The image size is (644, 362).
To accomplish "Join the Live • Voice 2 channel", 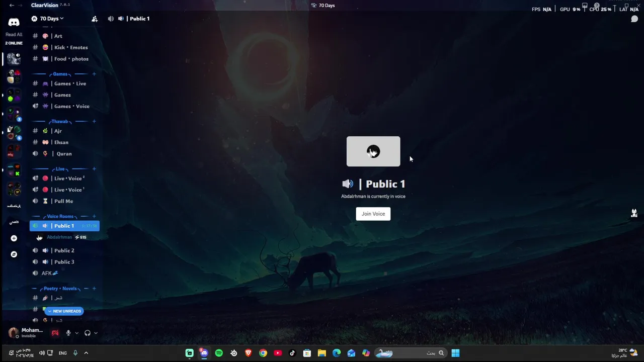I will [x=64, y=178].
